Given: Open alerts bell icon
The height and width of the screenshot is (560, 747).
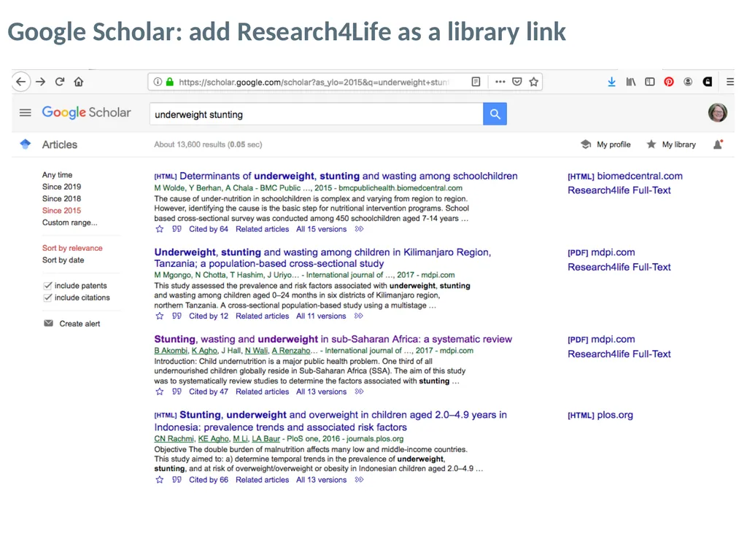Looking at the screenshot, I should (x=718, y=144).
